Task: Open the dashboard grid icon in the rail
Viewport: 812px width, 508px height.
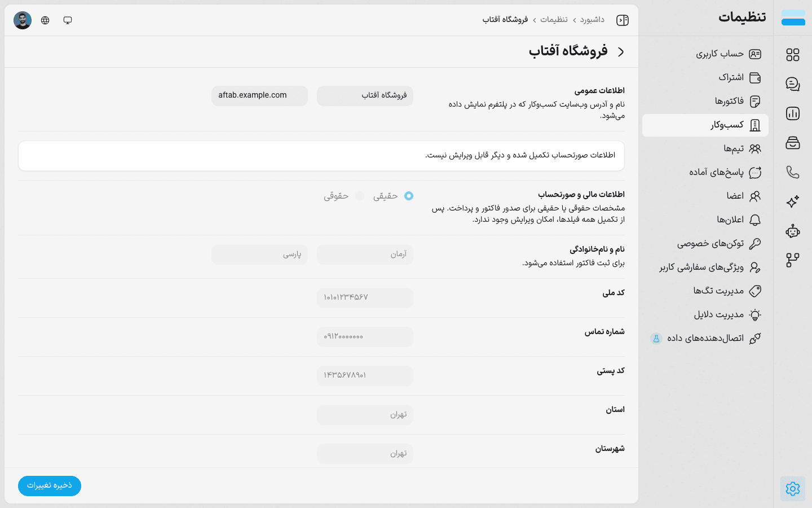Action: click(793, 55)
